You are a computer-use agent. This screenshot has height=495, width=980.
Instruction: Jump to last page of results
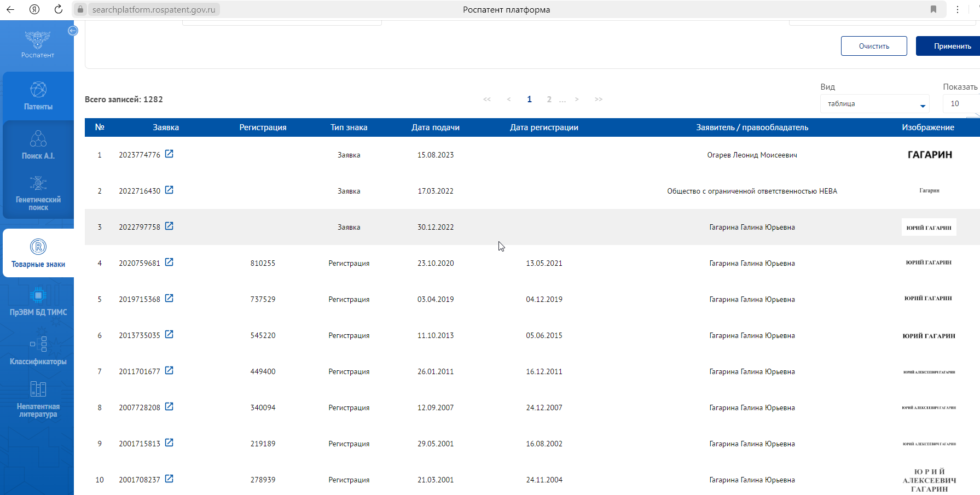[599, 99]
